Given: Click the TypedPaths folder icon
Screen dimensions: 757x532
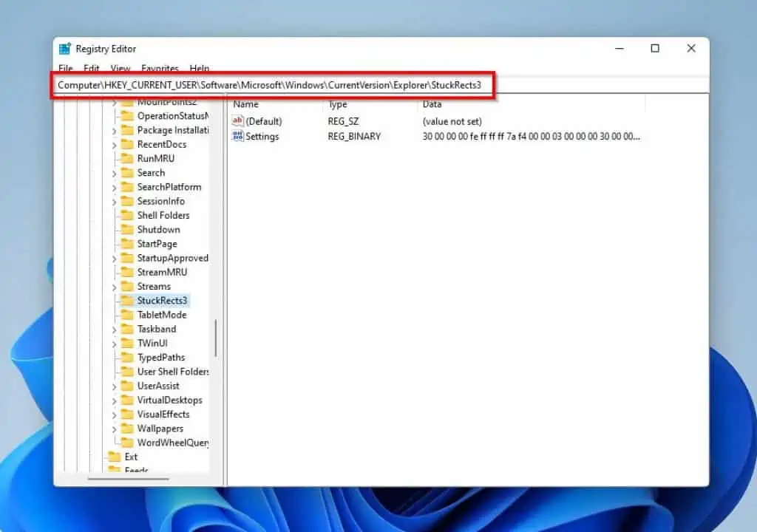Looking at the screenshot, I should (127, 358).
